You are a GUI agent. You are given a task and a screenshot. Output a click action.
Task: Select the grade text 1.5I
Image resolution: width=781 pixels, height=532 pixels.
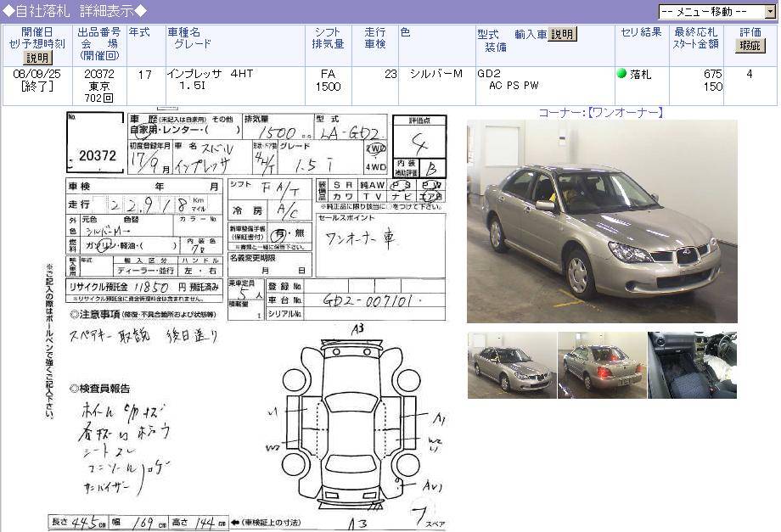[192, 86]
